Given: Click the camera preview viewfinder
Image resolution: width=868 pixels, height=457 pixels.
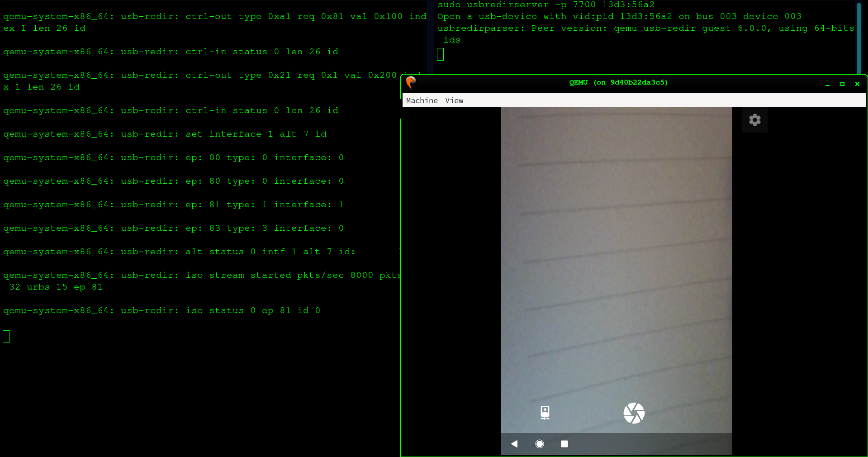Looking at the screenshot, I should [x=616, y=270].
